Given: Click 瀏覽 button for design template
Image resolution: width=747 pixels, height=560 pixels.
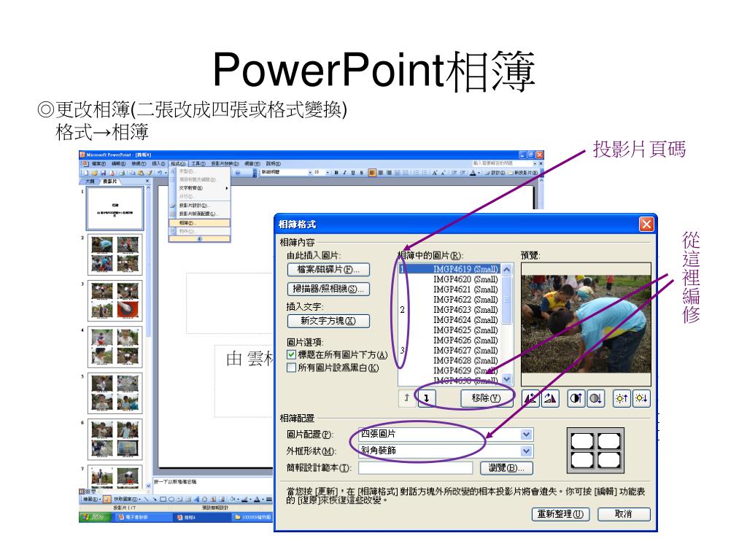Looking at the screenshot, I should coord(506,468).
